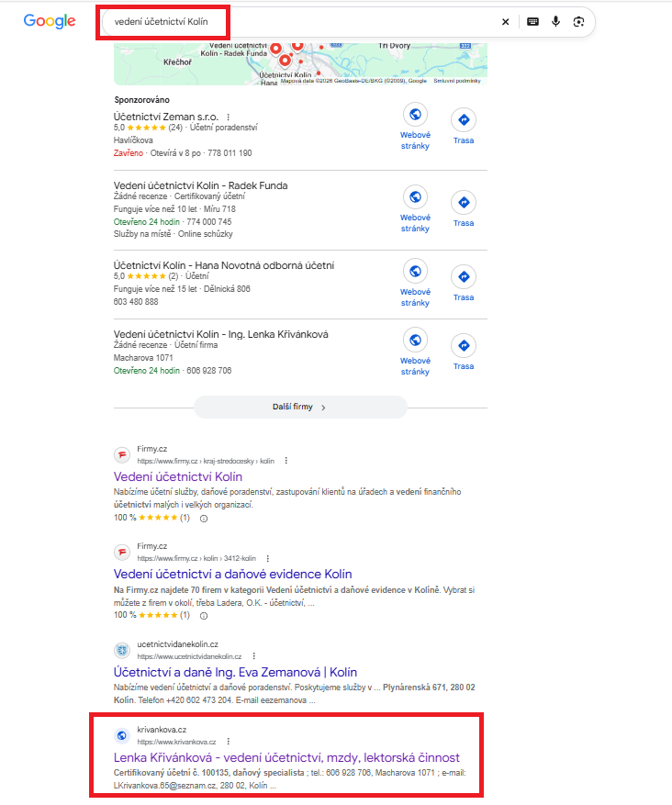Open Lenka Křivánková vedení účetnictví result
Screen dimensions: 672x805
coord(286,757)
